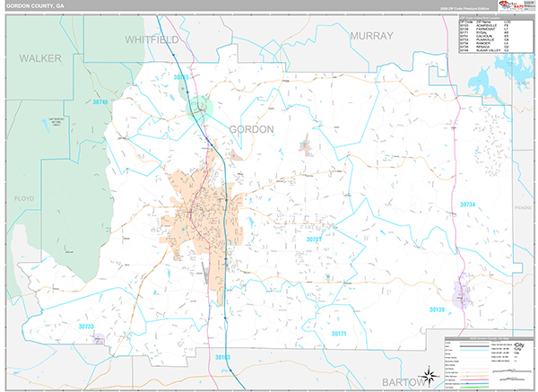Select the MURRAY county label
The image size is (538, 392).
(x=371, y=36)
